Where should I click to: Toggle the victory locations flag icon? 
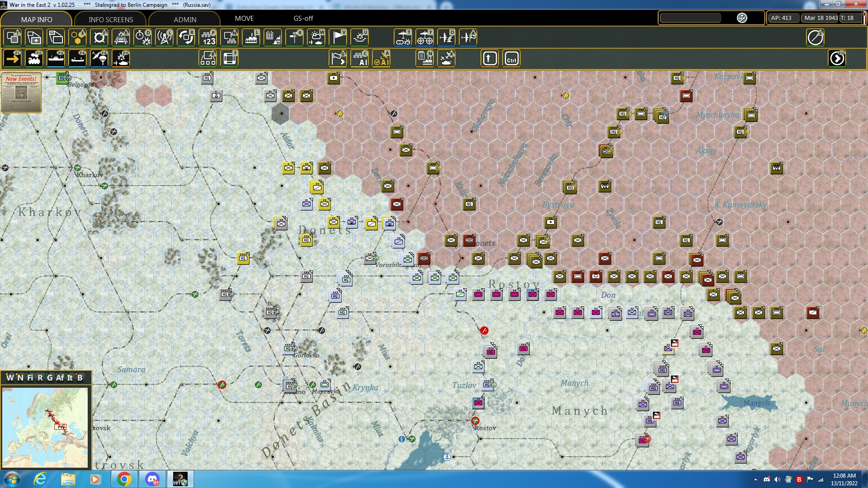tap(338, 38)
